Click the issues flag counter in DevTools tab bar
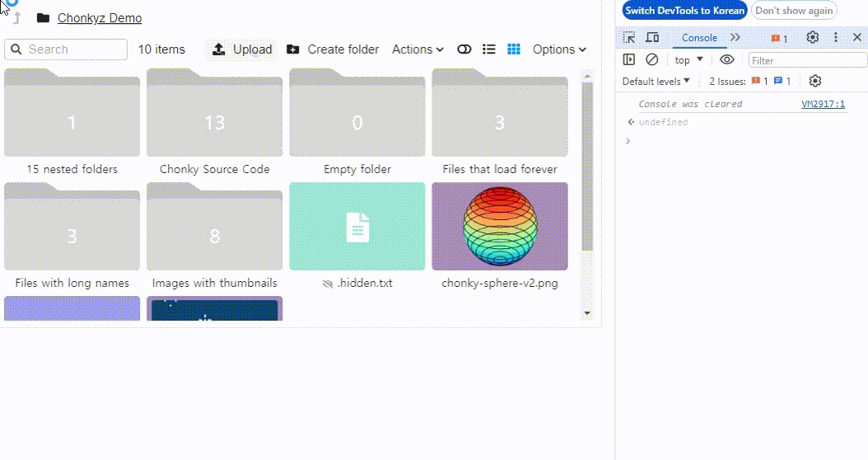This screenshot has height=460, width=868. tap(779, 38)
